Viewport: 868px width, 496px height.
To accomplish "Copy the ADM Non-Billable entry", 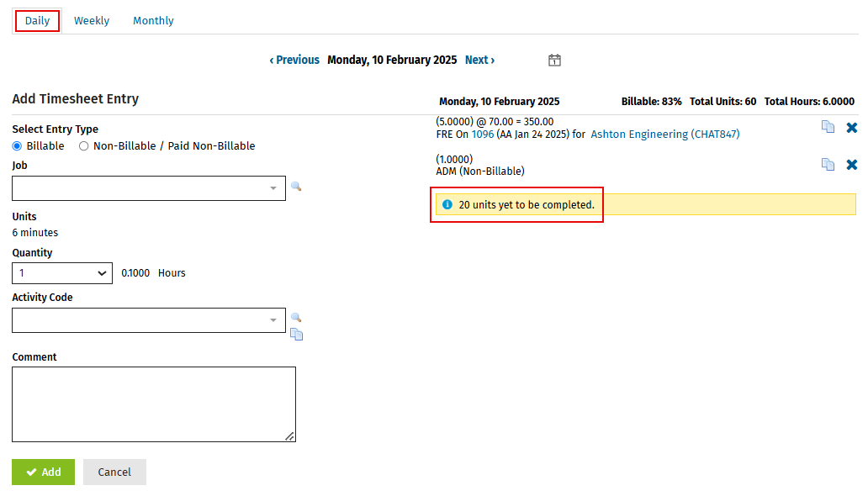I will pos(828,165).
